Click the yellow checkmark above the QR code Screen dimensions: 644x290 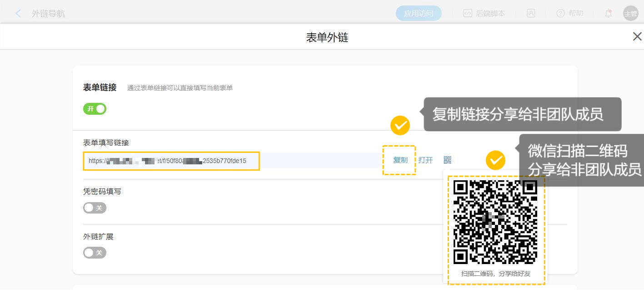tap(495, 161)
